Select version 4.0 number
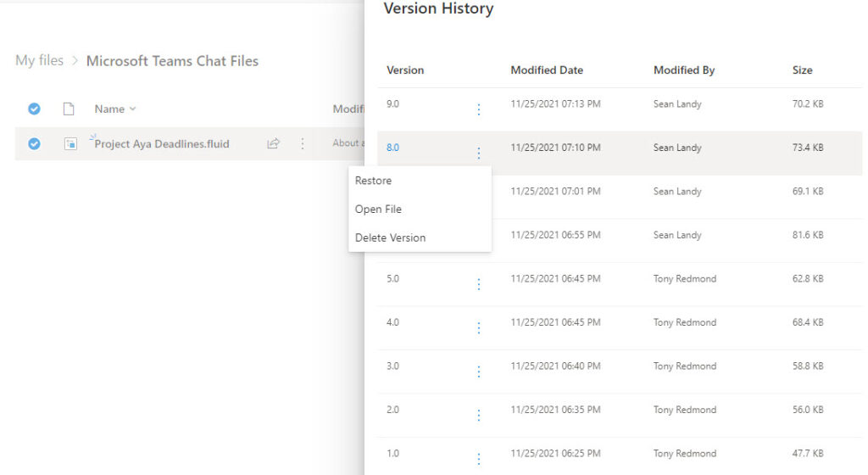Image resolution: width=868 pixels, height=475 pixels. 392,323
